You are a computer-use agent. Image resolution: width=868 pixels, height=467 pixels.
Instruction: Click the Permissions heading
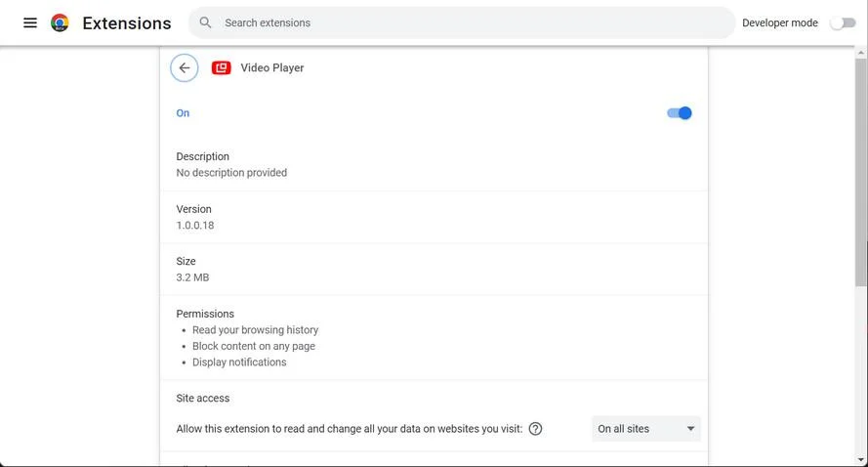pos(205,314)
